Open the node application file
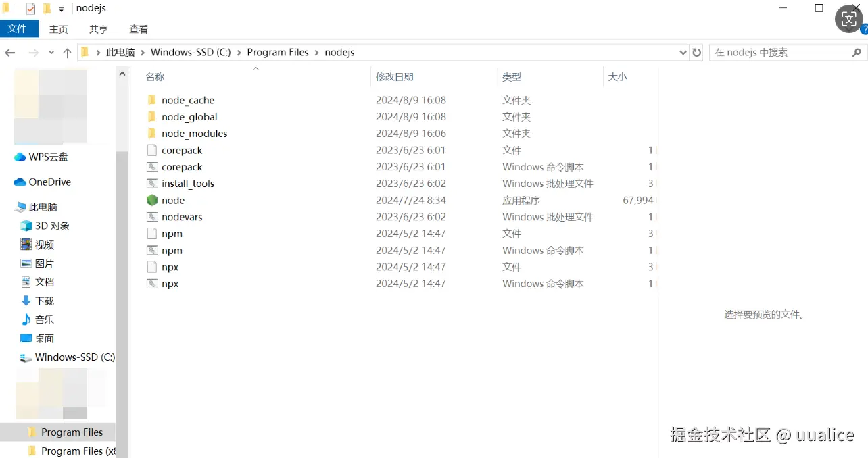This screenshot has width=868, height=458. click(173, 200)
